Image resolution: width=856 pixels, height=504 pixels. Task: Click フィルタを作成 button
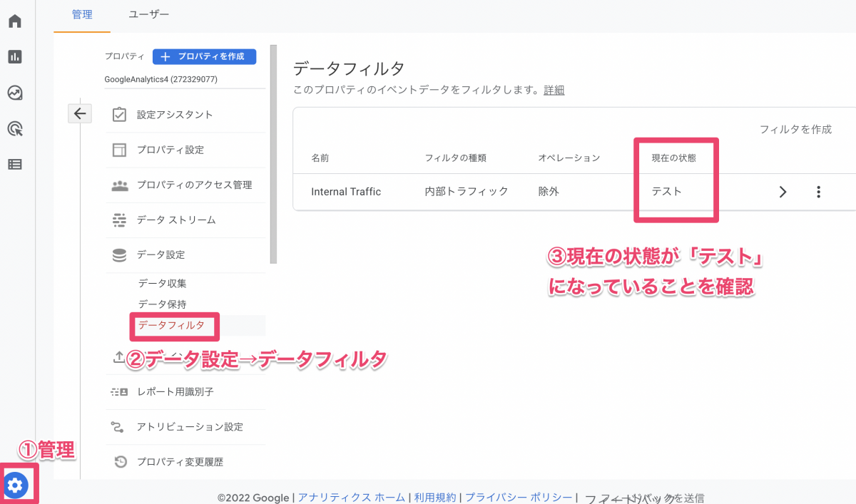click(795, 129)
